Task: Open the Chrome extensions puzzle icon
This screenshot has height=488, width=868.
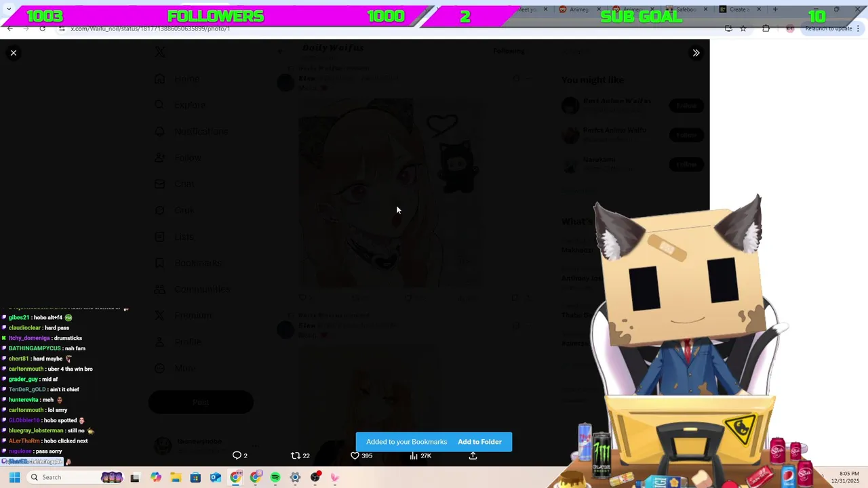Action: coord(766,28)
